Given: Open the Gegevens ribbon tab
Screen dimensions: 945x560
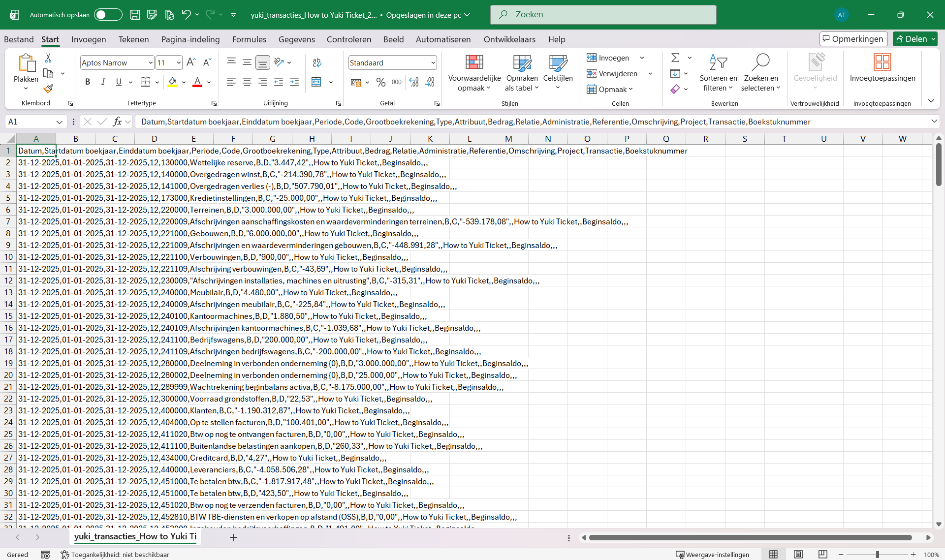Looking at the screenshot, I should coord(296,39).
